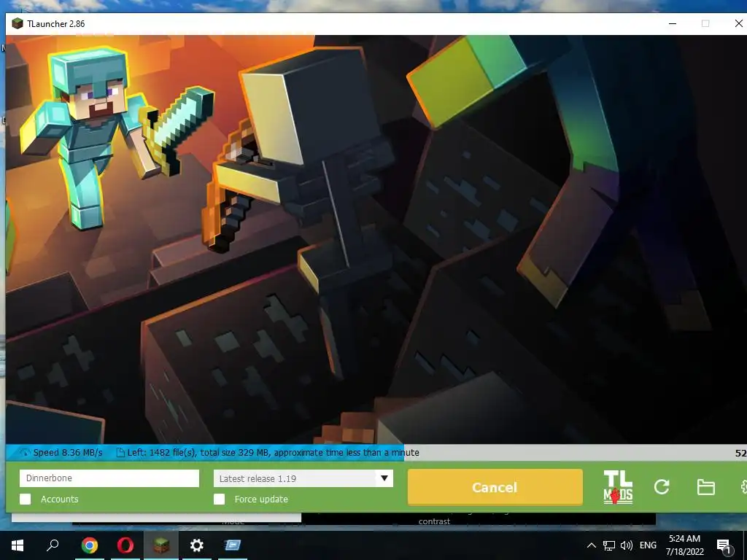Open the launcher settings gear icon
The image size is (747, 560).
(x=743, y=486)
